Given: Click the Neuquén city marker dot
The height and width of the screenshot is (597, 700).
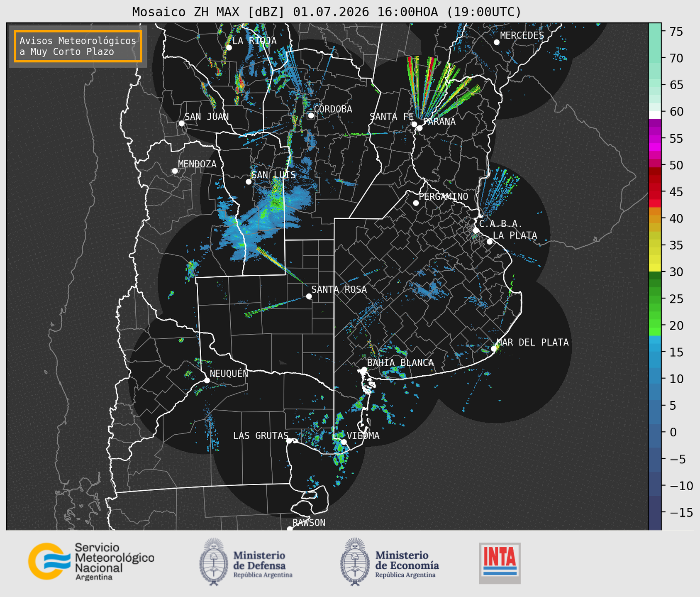Looking at the screenshot, I should click(207, 380).
